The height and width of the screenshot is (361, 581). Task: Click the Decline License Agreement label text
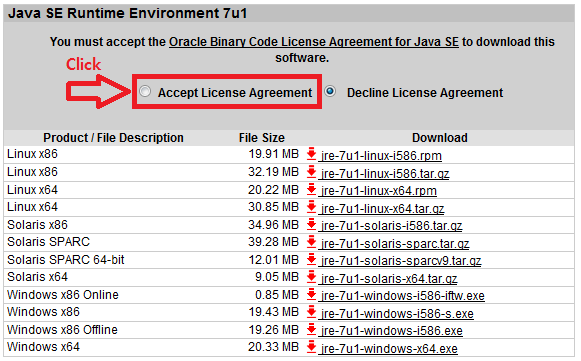tap(425, 93)
